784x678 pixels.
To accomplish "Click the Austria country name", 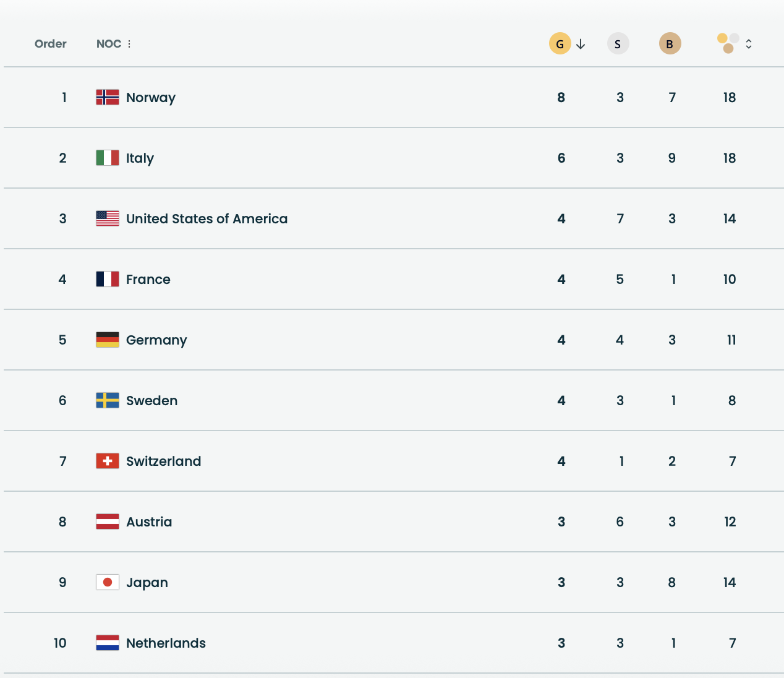I will [x=149, y=521].
